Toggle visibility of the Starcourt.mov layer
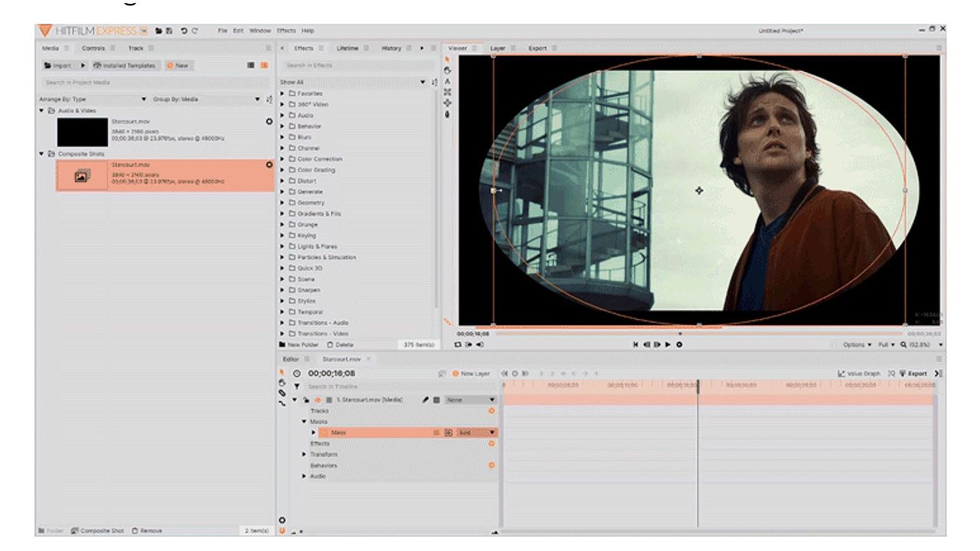This screenshot has width=980, height=551. pos(317,399)
